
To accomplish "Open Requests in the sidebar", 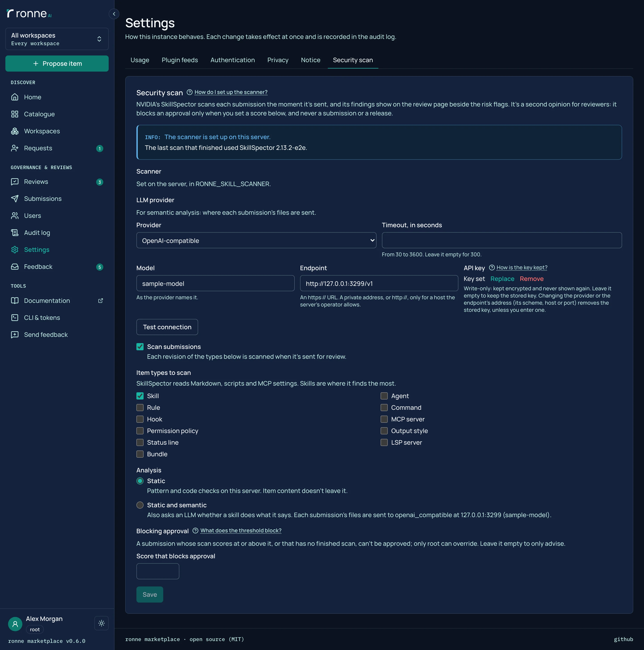I will click(57, 148).
